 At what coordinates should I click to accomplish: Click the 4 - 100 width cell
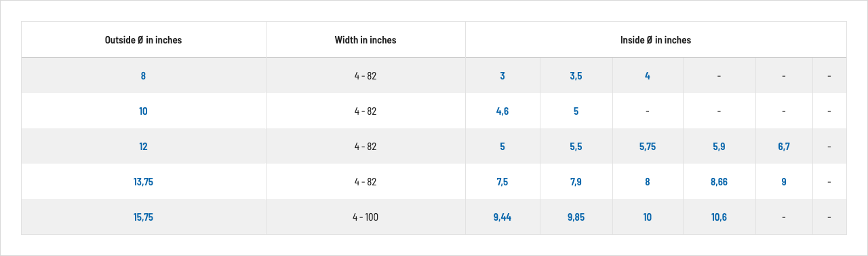pyautogui.click(x=366, y=217)
